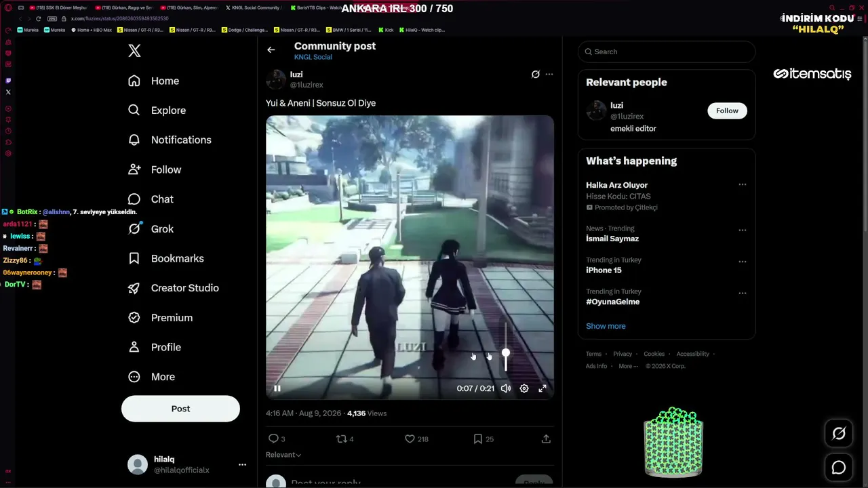Switch to the SSK Et Döner YouTube tab
The image size is (868, 488).
pyautogui.click(x=58, y=7)
